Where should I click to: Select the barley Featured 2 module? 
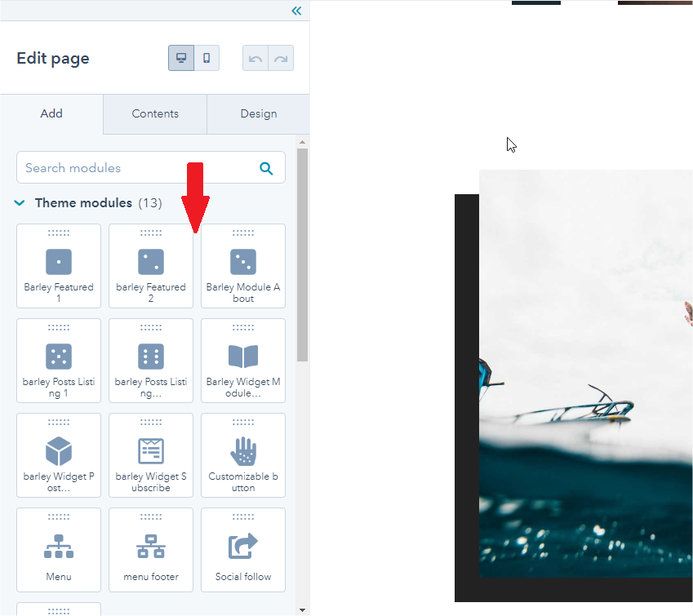151,266
